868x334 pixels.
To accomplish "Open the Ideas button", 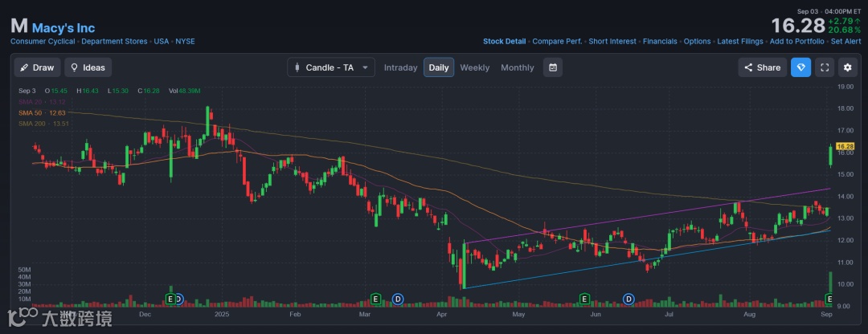I will pyautogui.click(x=88, y=67).
